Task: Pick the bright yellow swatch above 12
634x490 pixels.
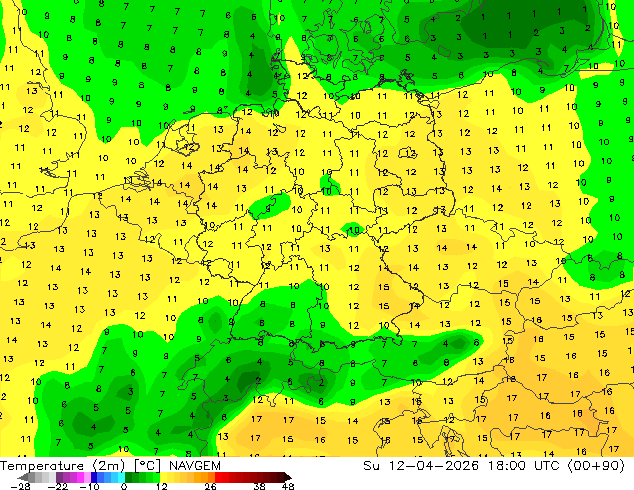Action: coord(163,477)
